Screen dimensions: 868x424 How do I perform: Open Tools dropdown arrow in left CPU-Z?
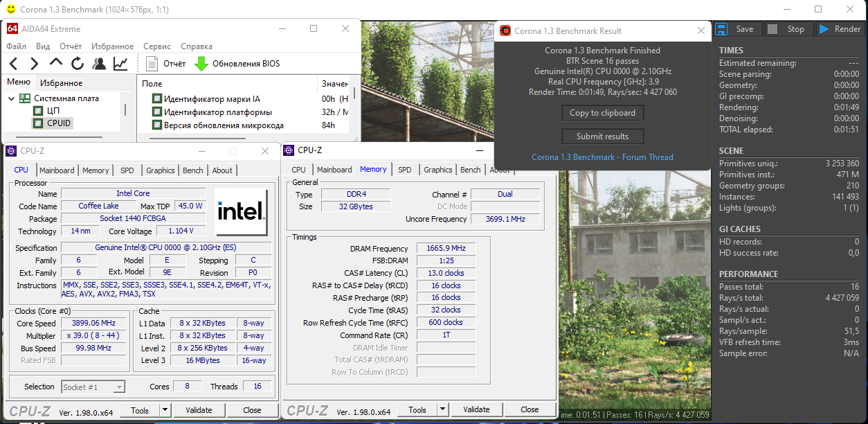(x=165, y=410)
